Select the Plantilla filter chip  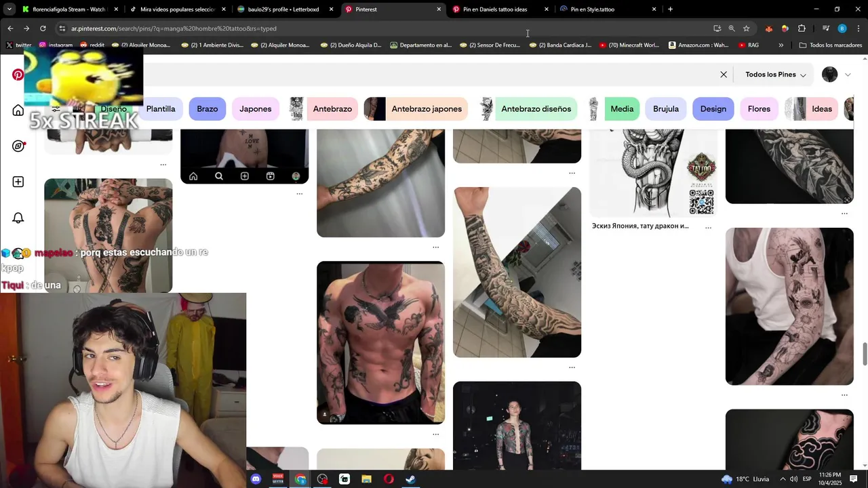coord(161,108)
